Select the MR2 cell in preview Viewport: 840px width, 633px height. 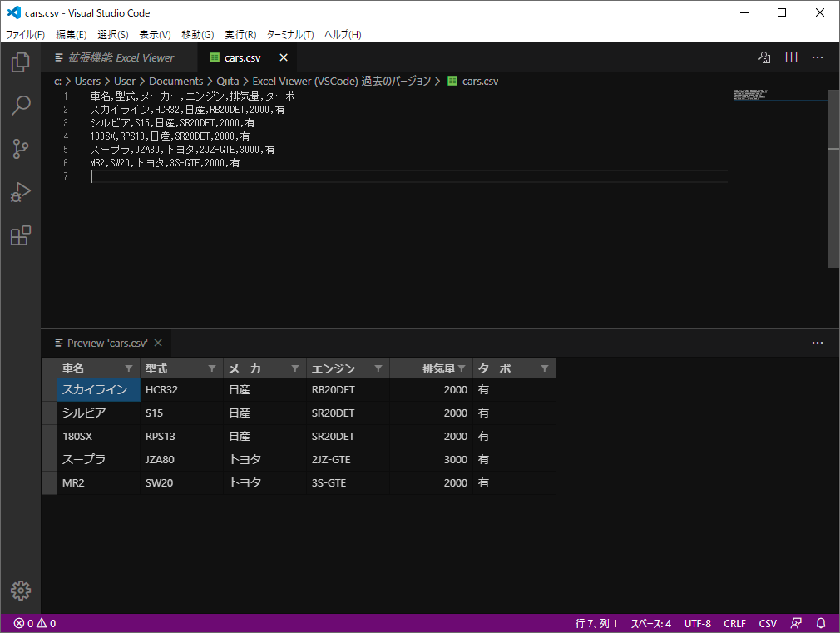pos(99,483)
